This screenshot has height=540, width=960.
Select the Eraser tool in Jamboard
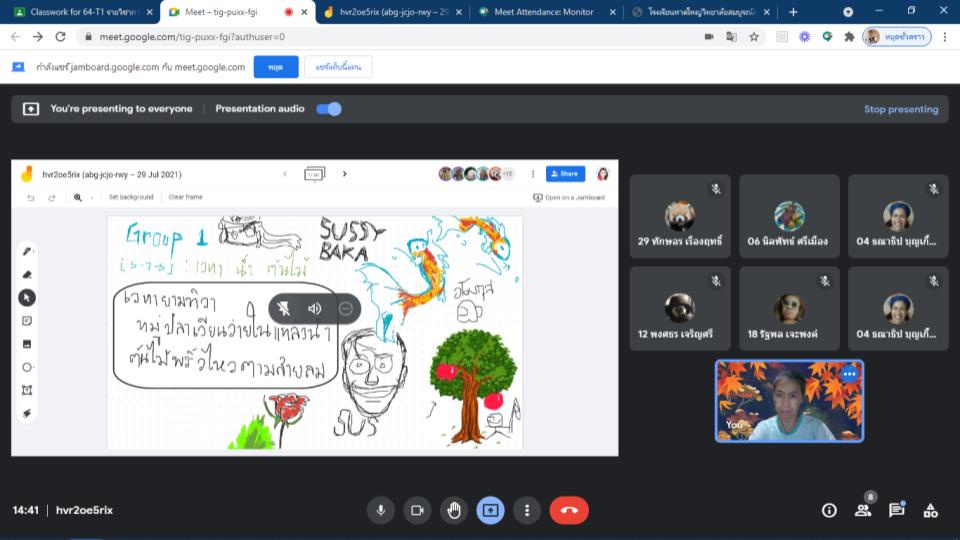pyautogui.click(x=27, y=274)
